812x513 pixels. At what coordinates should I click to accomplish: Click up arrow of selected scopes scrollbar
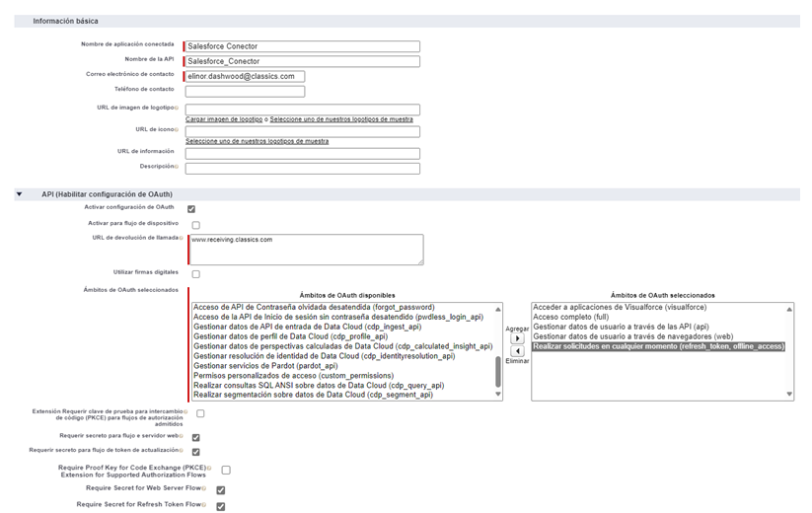click(788, 309)
